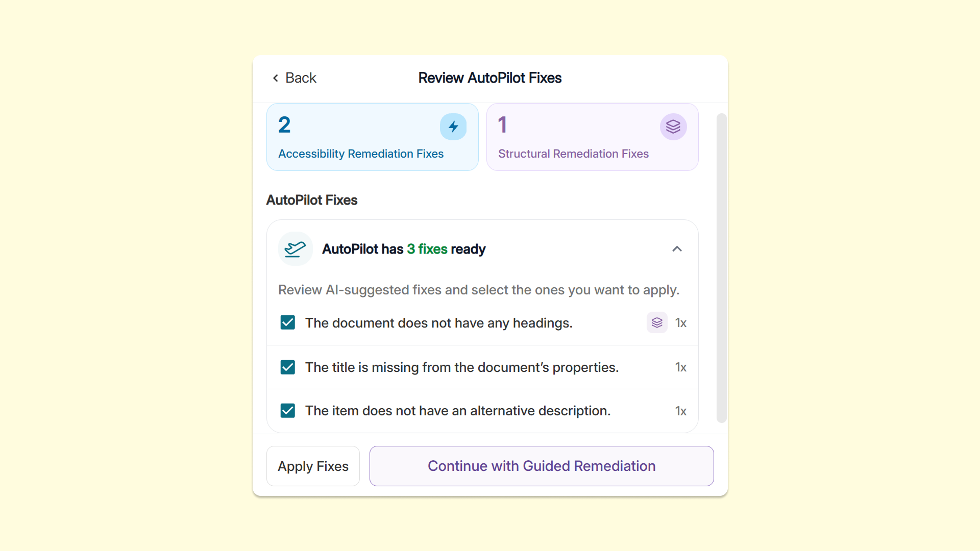The image size is (980, 551).
Task: Select the Structural Remediation Fixes card
Action: coord(593,137)
